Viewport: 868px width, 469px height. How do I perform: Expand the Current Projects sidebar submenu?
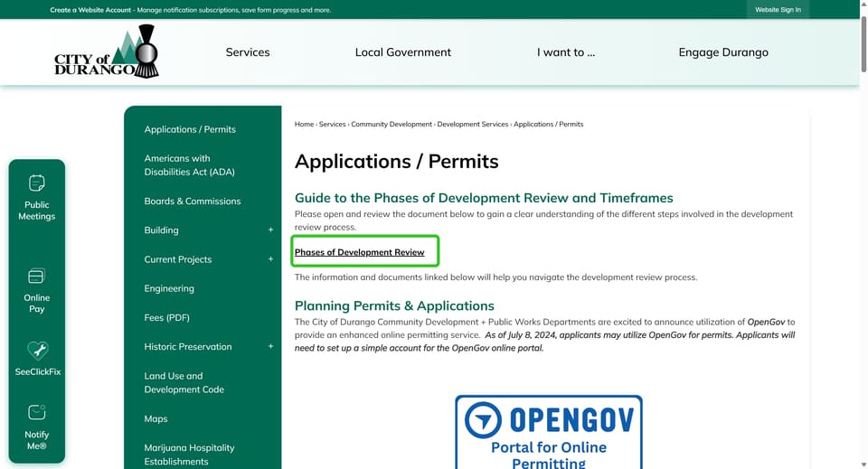(x=270, y=258)
